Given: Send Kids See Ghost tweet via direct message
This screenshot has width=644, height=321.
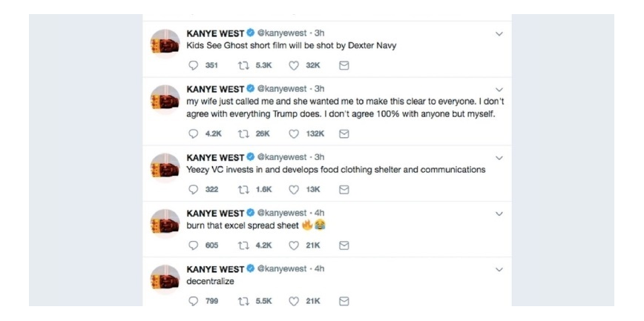Looking at the screenshot, I should (344, 66).
